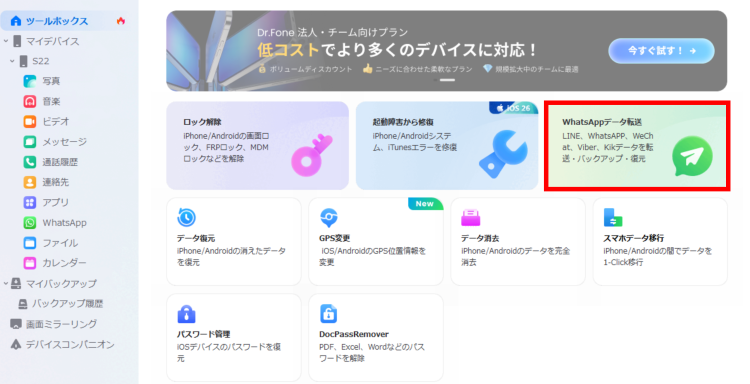Open the GPS変更 title
The height and width of the screenshot is (384, 750).
335,238
